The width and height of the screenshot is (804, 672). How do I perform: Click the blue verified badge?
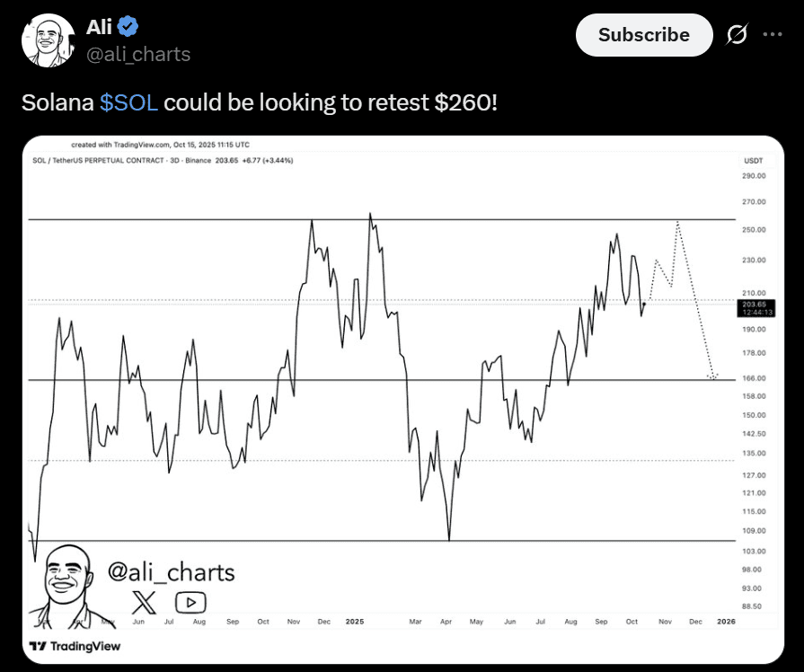click(x=129, y=27)
